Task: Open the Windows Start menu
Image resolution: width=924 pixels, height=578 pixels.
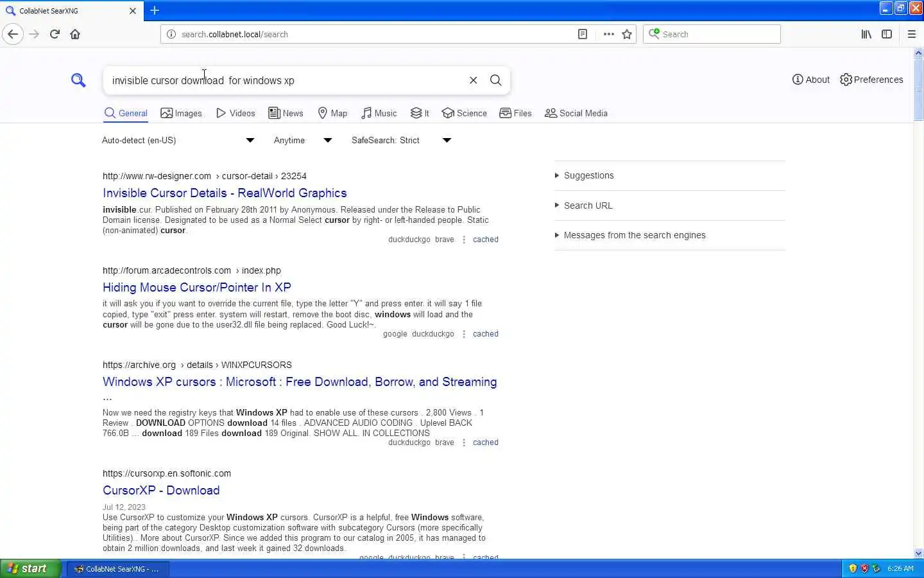Action: [30, 568]
